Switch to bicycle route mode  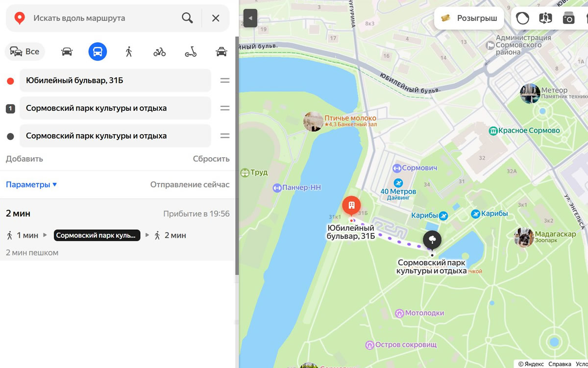pos(160,51)
